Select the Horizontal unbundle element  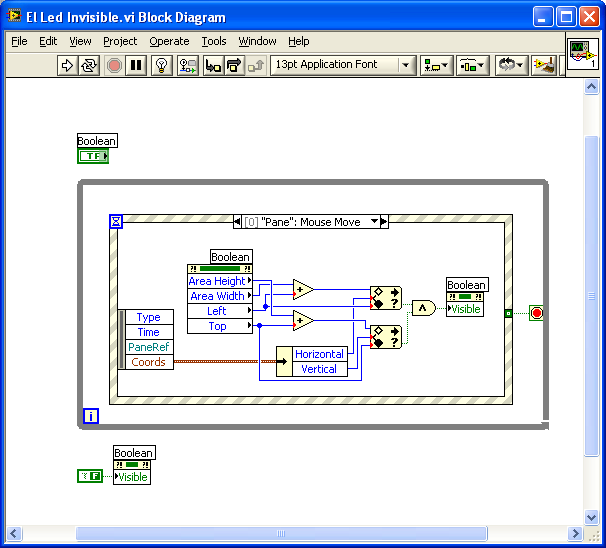click(x=320, y=354)
